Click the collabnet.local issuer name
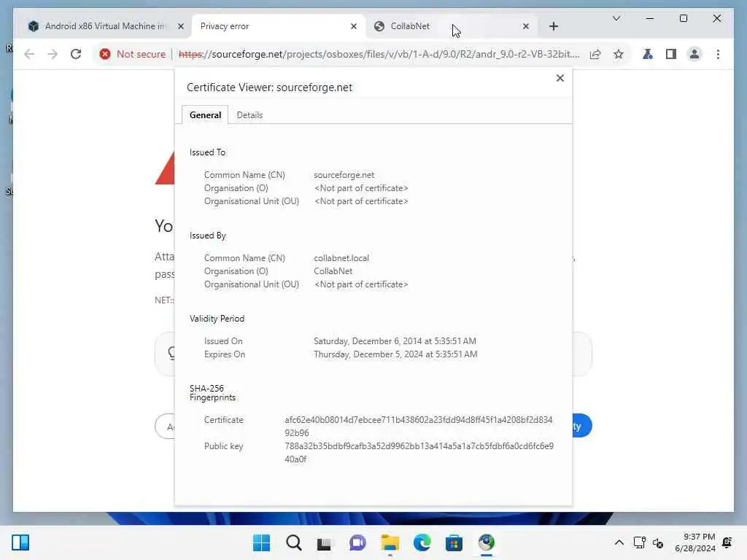The height and width of the screenshot is (560, 747). coord(341,257)
